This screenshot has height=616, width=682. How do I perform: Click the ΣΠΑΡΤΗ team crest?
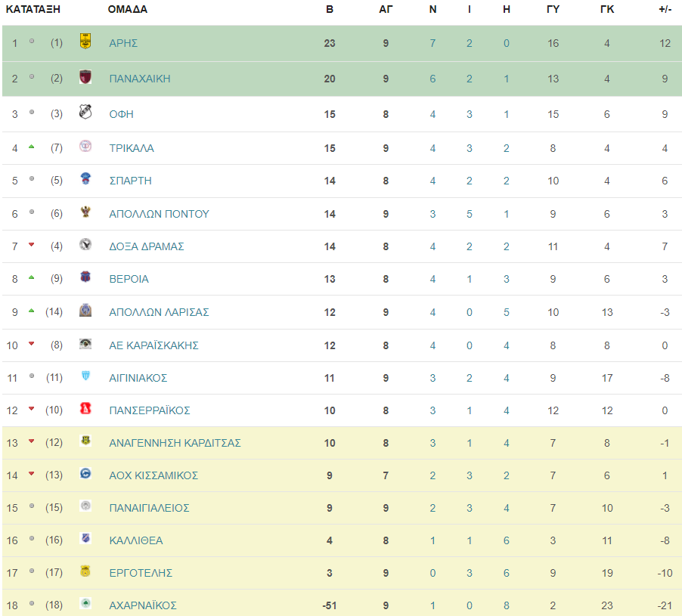tap(85, 178)
